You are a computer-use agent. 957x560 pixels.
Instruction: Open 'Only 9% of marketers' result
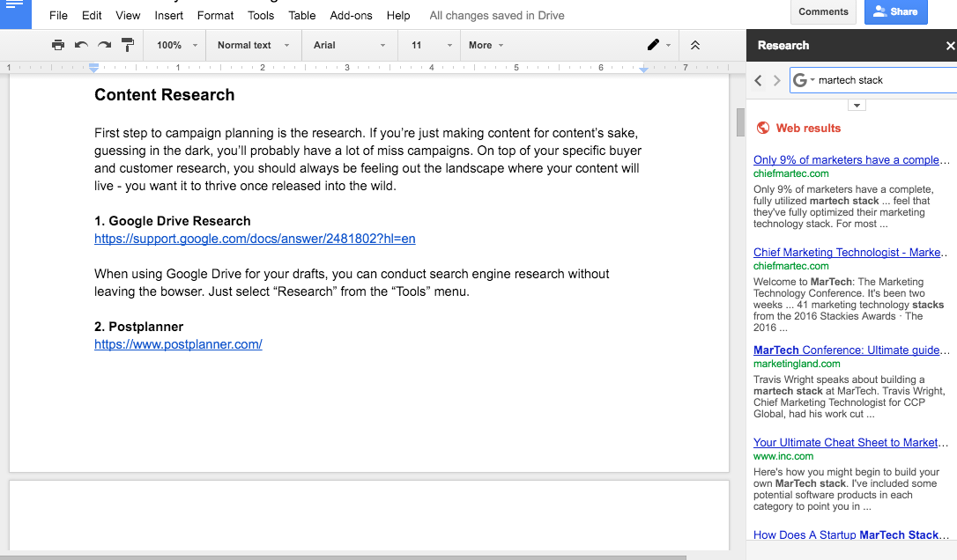click(x=851, y=160)
